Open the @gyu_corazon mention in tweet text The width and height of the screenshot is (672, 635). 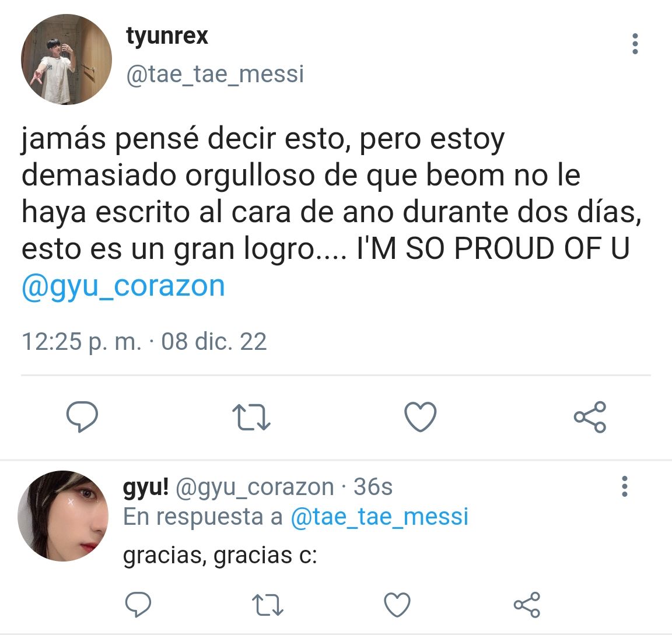[124, 286]
